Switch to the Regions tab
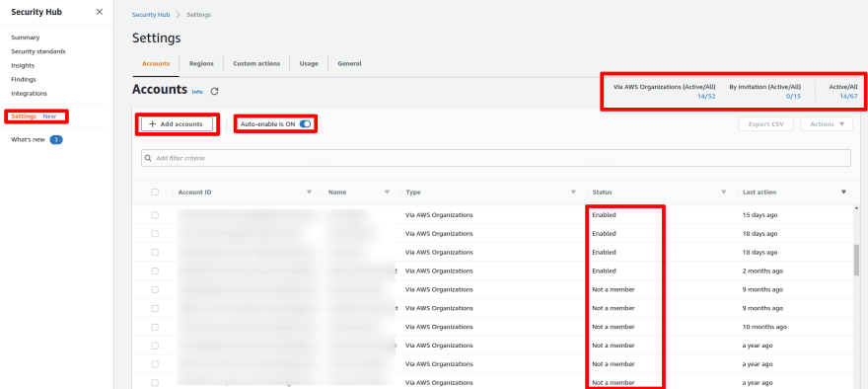The image size is (868, 389). point(201,64)
